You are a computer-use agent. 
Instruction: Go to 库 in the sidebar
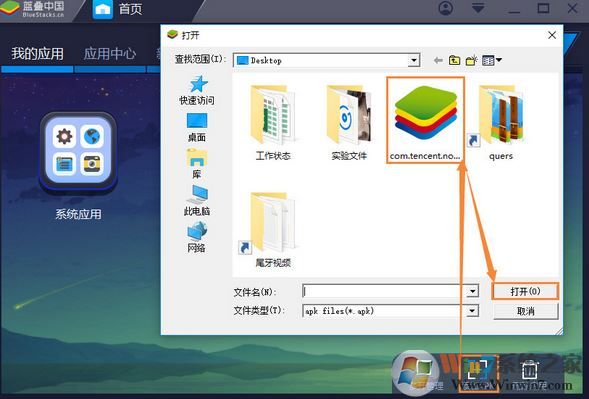click(197, 164)
